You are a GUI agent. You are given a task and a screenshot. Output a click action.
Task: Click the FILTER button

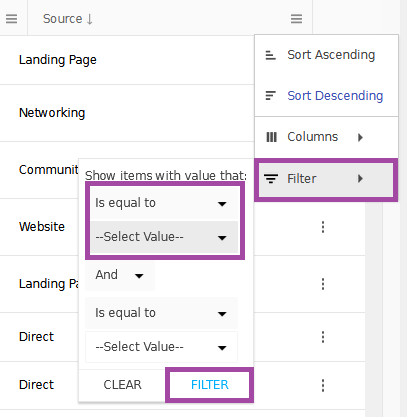point(210,385)
